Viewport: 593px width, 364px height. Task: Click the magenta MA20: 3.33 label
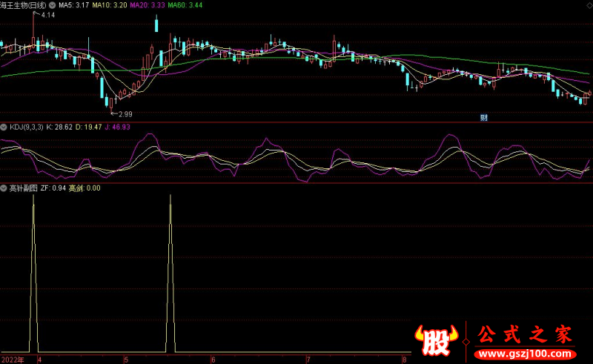(x=148, y=5)
